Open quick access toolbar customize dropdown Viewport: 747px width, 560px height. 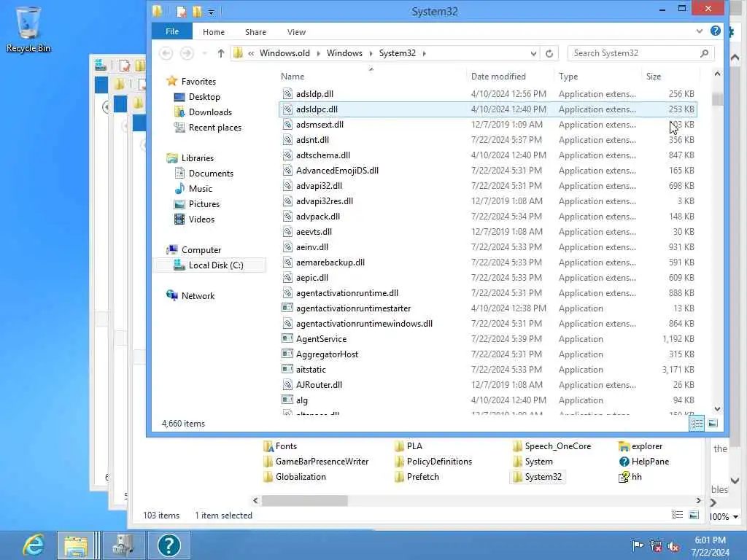pos(212,12)
